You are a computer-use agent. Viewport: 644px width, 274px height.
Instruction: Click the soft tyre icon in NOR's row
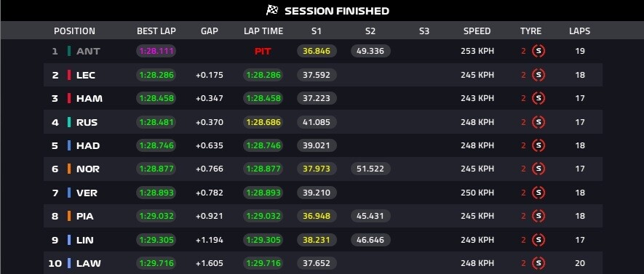(538, 169)
